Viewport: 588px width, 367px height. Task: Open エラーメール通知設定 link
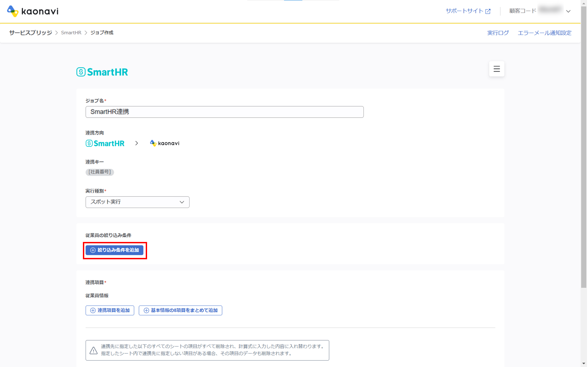545,33
